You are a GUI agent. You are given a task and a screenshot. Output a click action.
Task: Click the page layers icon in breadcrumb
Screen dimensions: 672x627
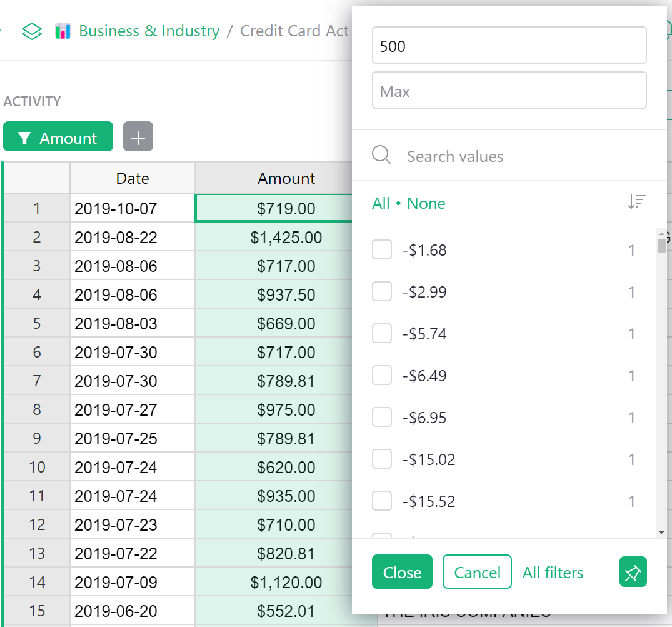click(x=32, y=31)
